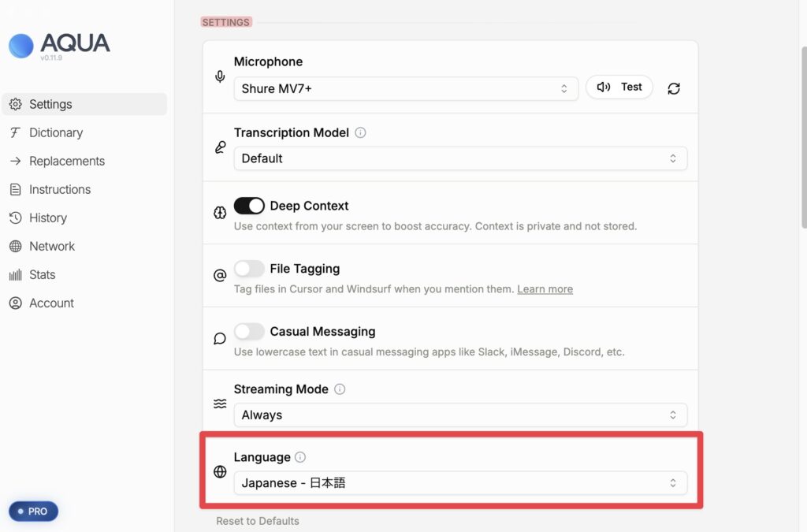The image size is (807, 532).
Task: Click the refresh microphones icon
Action: point(674,88)
